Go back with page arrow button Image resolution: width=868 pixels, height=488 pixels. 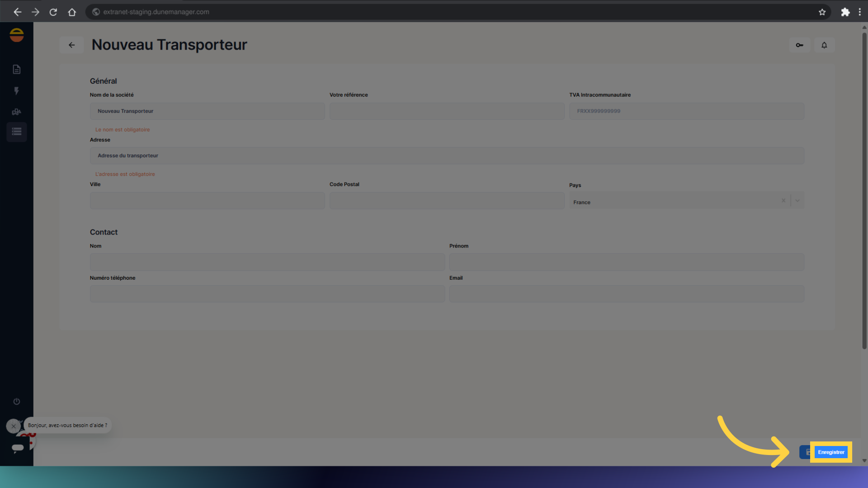coord(71,45)
